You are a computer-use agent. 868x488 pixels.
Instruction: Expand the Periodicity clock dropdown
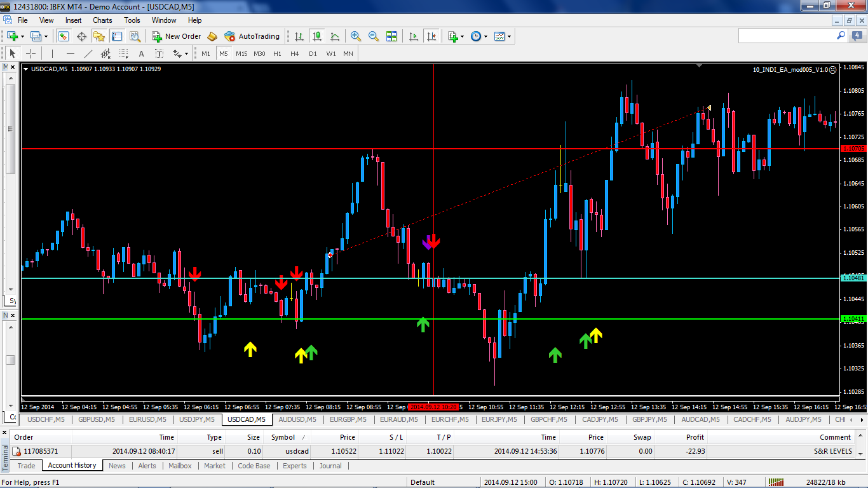[486, 37]
